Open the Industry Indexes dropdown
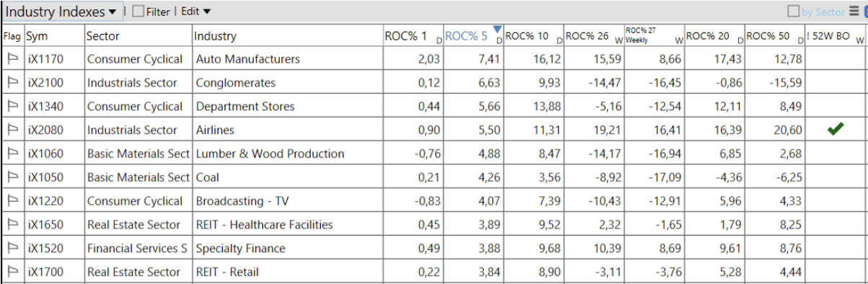 [x=62, y=12]
